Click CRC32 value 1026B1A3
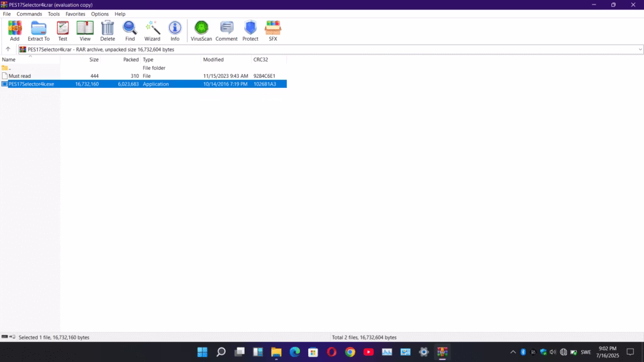 point(265,84)
